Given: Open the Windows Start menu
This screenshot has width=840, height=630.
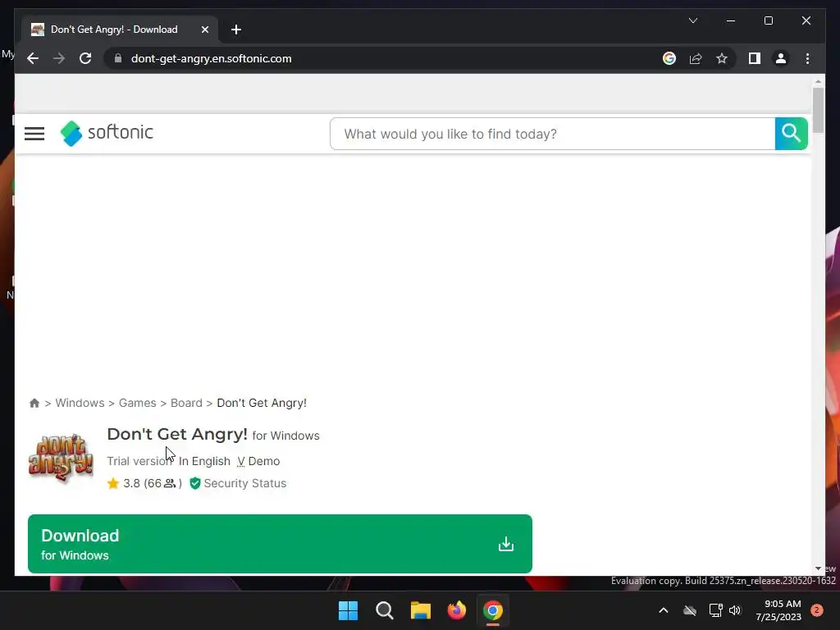Looking at the screenshot, I should 348,610.
